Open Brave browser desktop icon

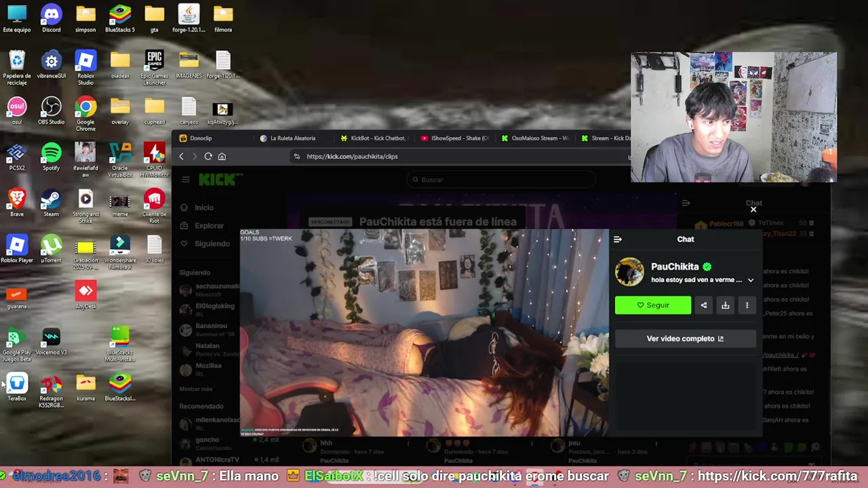(x=17, y=203)
